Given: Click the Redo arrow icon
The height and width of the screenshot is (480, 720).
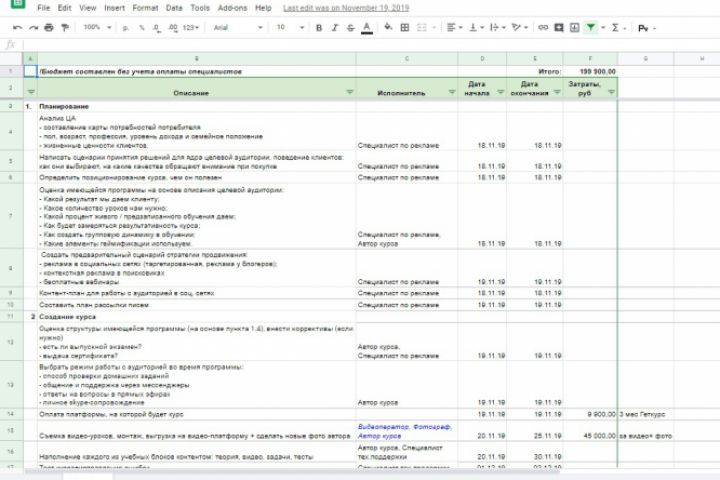Looking at the screenshot, I should [33, 28].
